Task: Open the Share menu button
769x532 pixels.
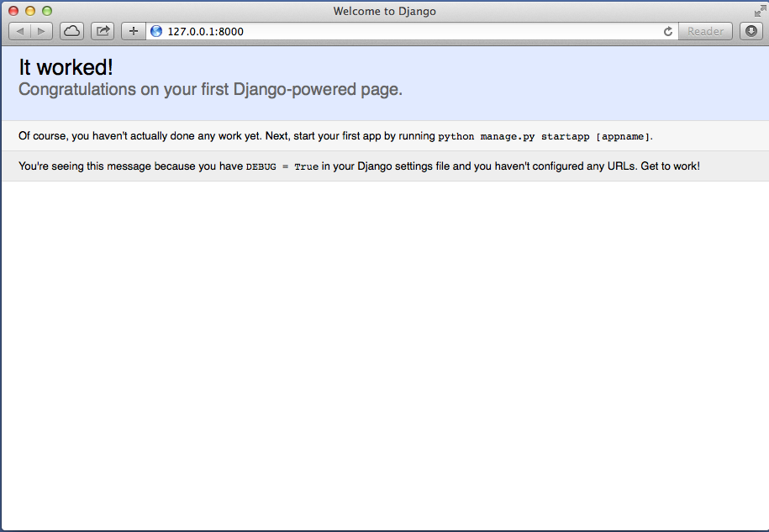Action: click(x=103, y=31)
